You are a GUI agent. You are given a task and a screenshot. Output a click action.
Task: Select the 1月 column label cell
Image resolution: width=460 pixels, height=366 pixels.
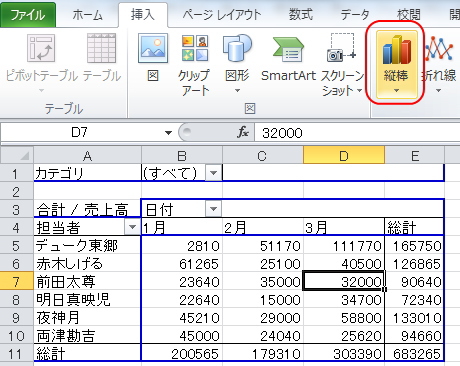(182, 227)
